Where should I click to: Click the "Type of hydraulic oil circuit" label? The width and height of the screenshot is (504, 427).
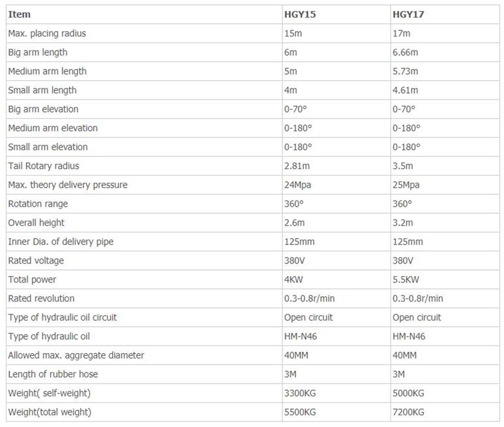tap(62, 317)
